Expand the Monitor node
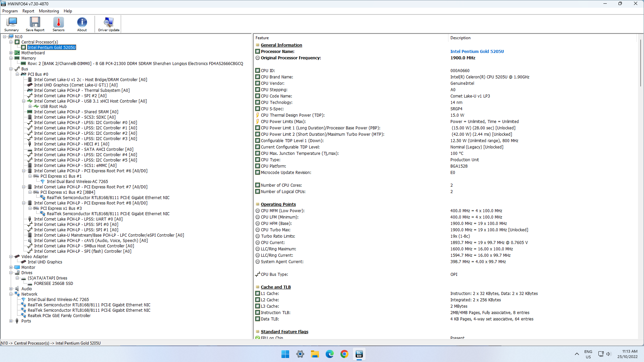The image size is (644, 362). (11, 267)
